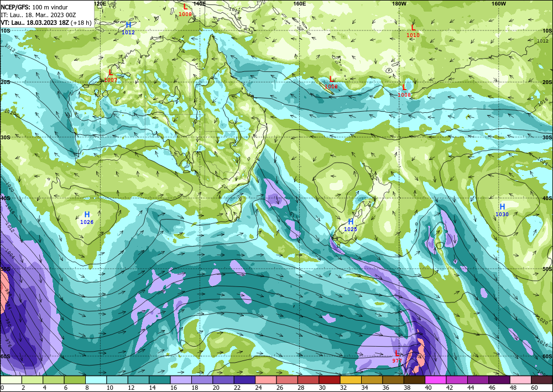The image size is (553, 392).
Task: Select the L 977 deep low marker
Action: (397, 357)
